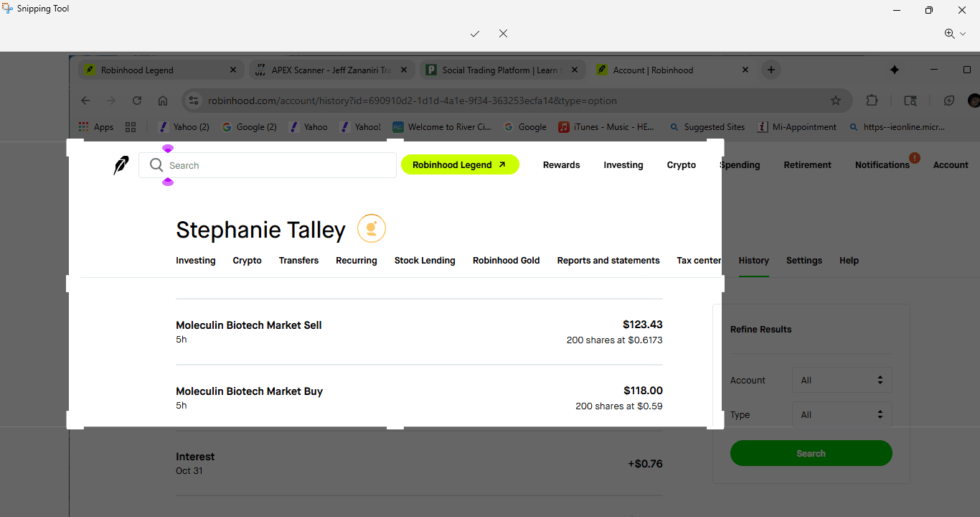The width and height of the screenshot is (980, 517).
Task: Open the Reports and statements tab
Action: (x=608, y=261)
